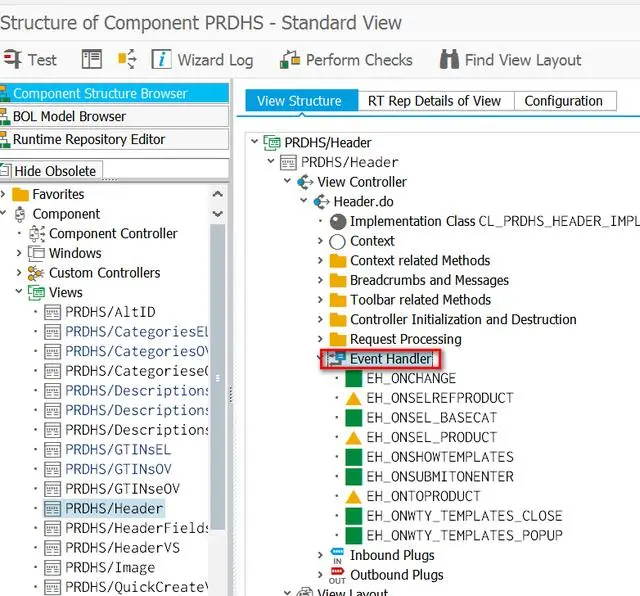Select EH_ONWTY_TEMPLATES_CLOSE event handler
Viewport: 640px width, 596px height.
coord(464,516)
